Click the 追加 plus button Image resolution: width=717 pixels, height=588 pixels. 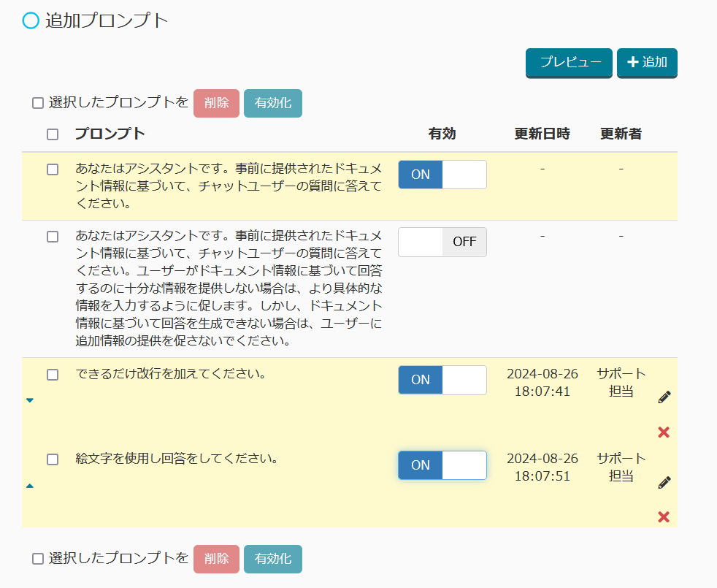click(x=647, y=63)
